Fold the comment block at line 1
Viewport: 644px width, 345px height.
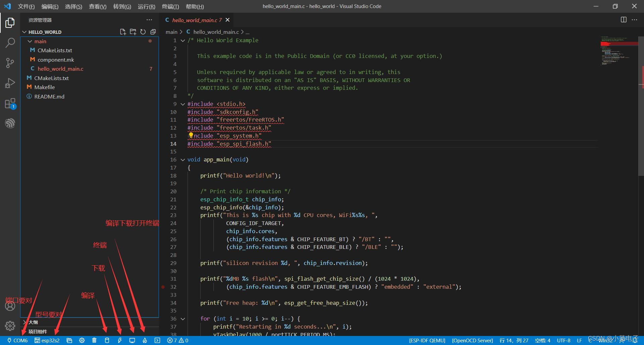click(x=183, y=40)
